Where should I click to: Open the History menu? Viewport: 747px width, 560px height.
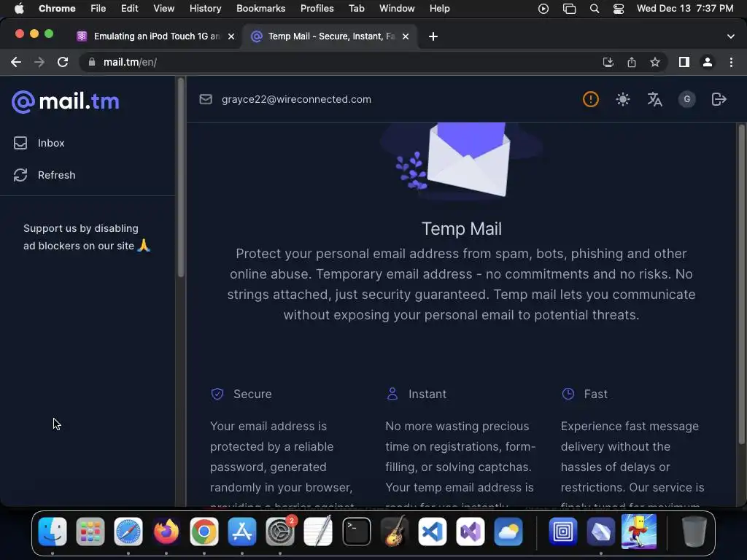pos(205,9)
